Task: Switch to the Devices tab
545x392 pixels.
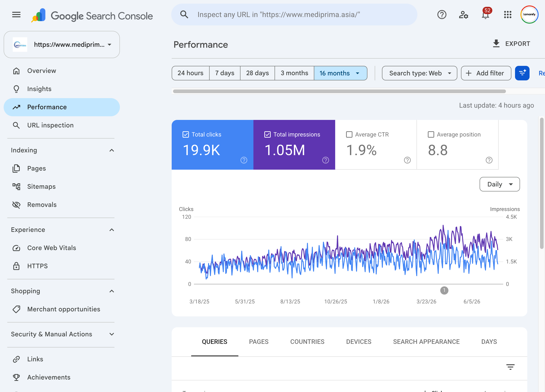Action: [359, 342]
